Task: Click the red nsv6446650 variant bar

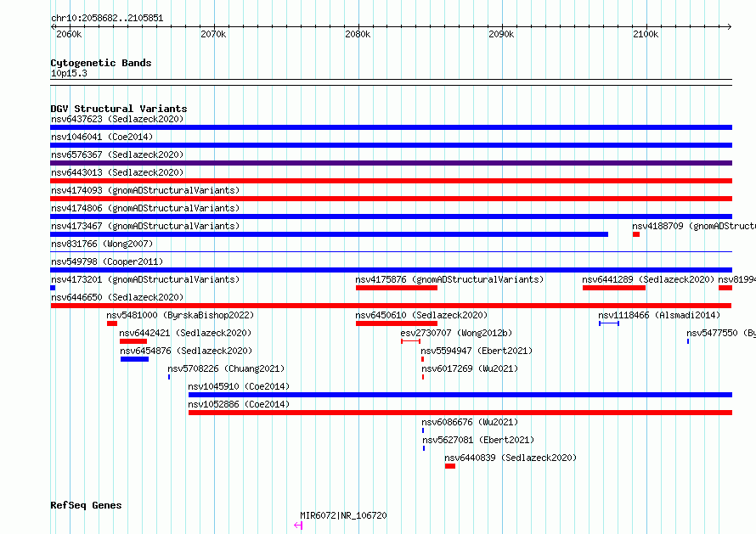Action: [391, 306]
